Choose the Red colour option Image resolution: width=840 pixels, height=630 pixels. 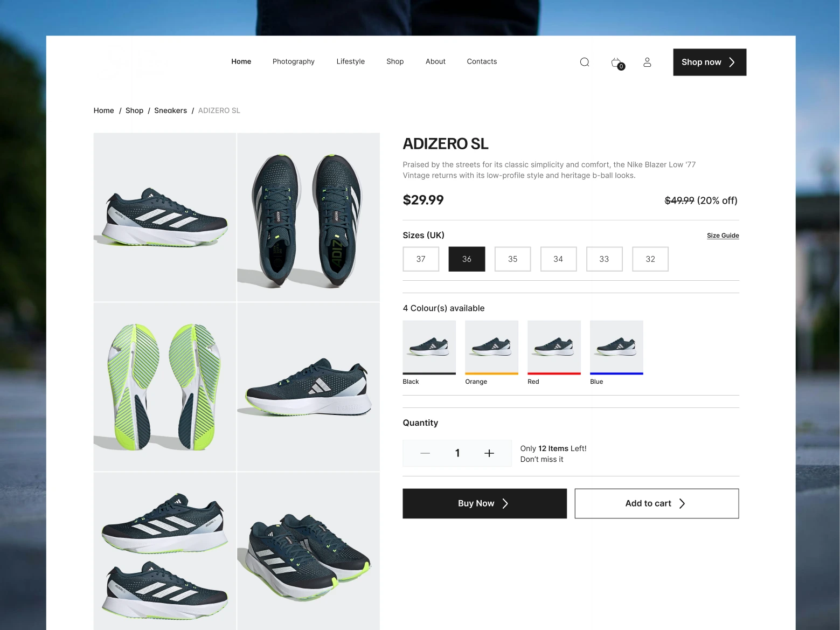click(554, 352)
